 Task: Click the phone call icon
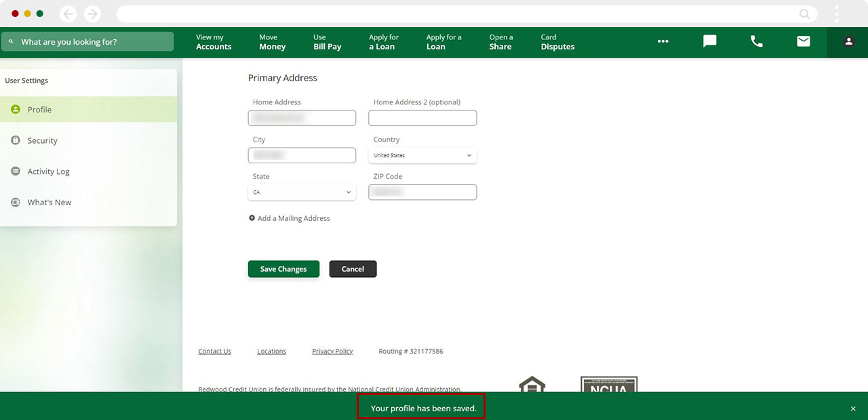tap(756, 41)
